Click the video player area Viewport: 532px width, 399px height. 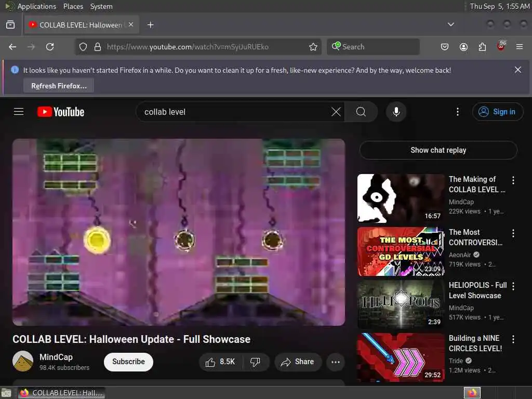[x=179, y=232]
